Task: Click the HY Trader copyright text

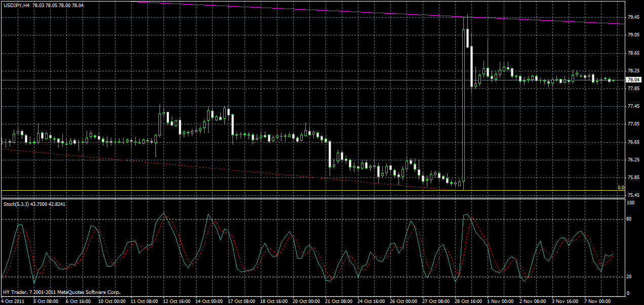Action: tap(61, 292)
